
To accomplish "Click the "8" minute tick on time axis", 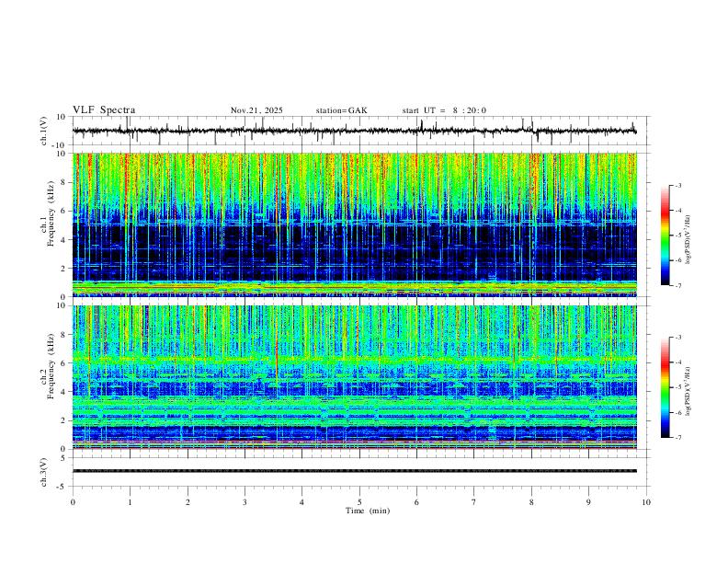I will point(531,502).
